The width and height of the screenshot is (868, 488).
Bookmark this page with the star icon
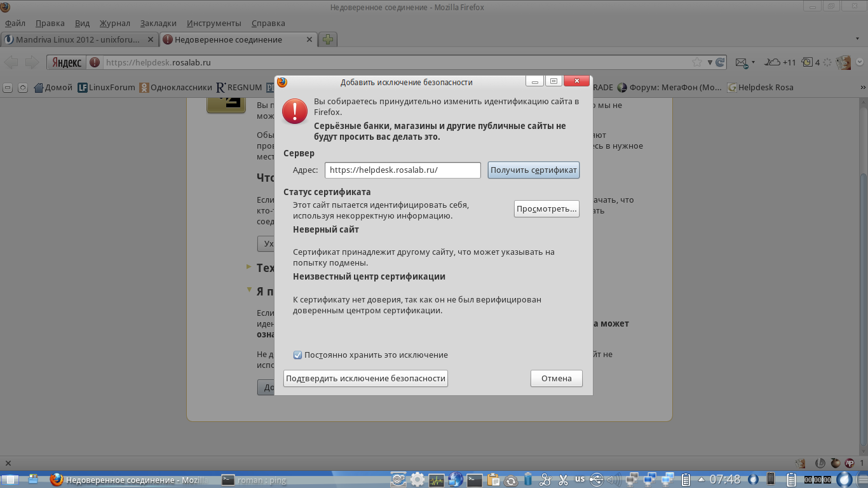click(697, 62)
